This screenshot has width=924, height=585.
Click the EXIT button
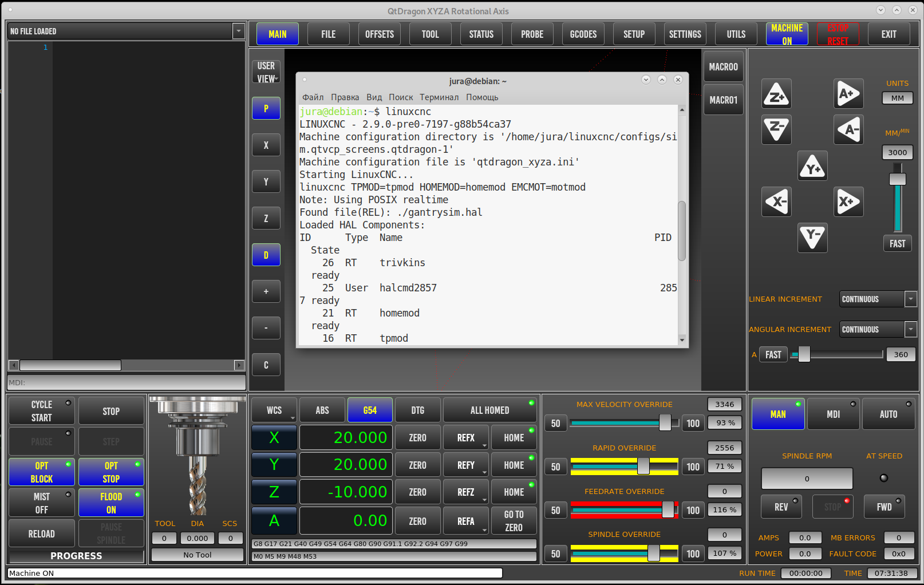(x=889, y=34)
